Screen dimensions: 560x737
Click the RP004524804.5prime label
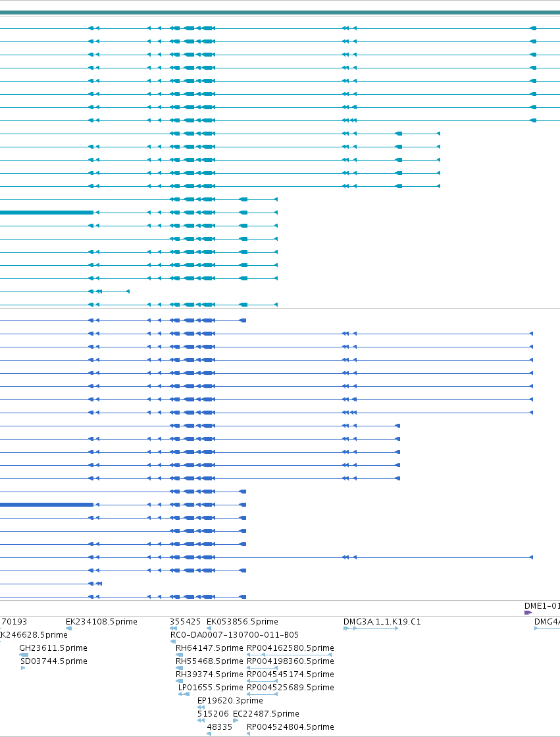[290, 726]
